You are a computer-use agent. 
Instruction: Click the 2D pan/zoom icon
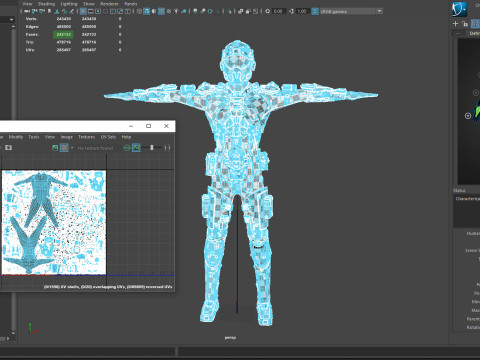coord(64,11)
